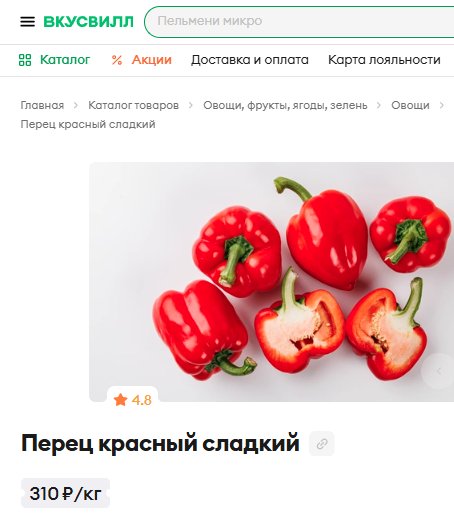The height and width of the screenshot is (524, 454).
Task: Open the Каталог товаров breadcrumb
Action: click(x=133, y=105)
